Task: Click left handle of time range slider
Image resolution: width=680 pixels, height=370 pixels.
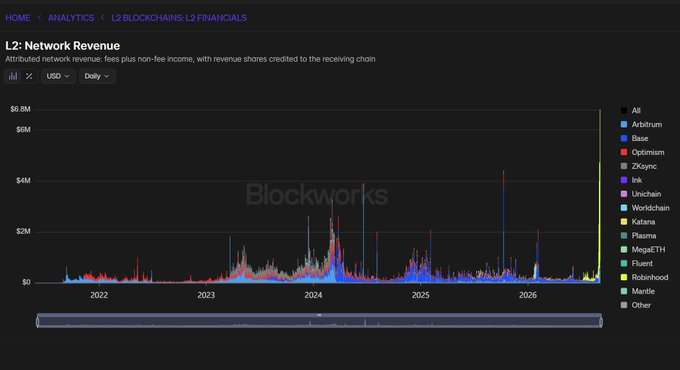Action: click(x=38, y=322)
